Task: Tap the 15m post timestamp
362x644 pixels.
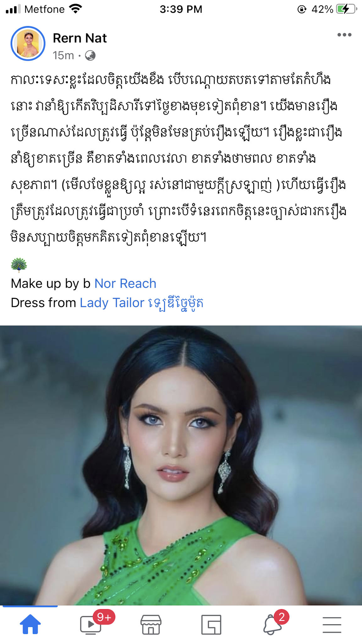Action: [x=63, y=56]
